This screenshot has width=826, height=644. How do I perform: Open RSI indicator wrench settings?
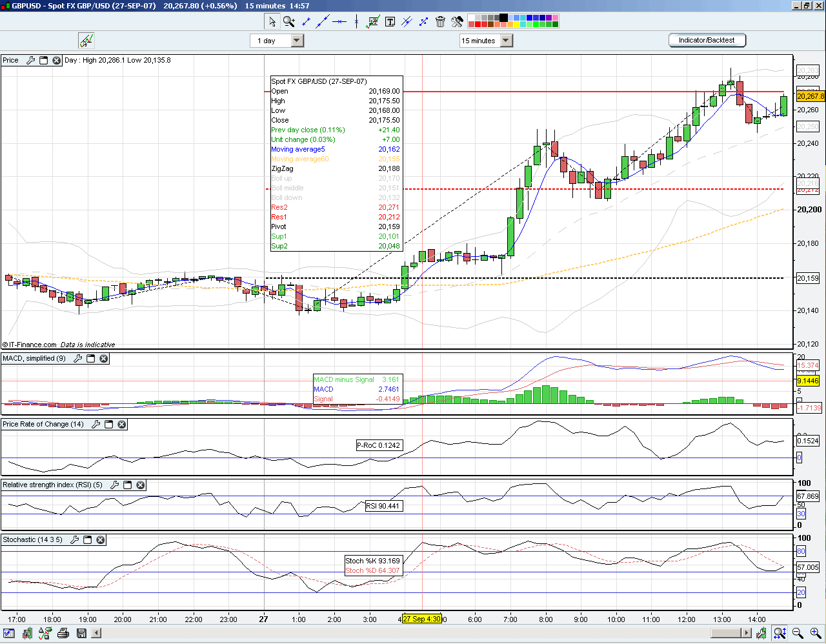click(115, 485)
